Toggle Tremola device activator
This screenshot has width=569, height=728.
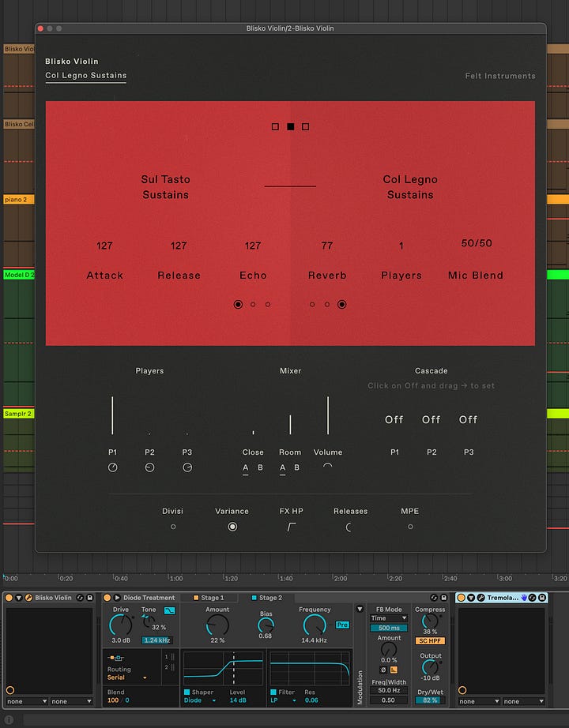click(462, 598)
